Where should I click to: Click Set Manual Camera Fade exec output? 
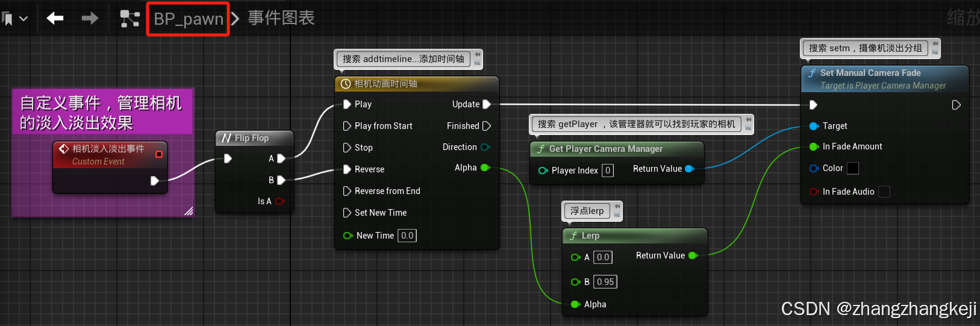coord(956,105)
